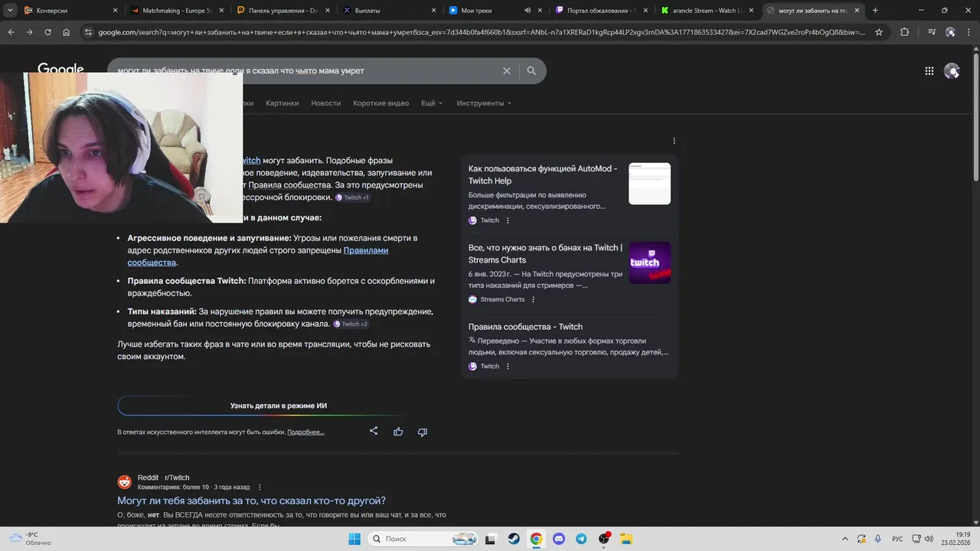The image size is (980, 551).
Task: Clear the search query with the X icon
Action: (506, 70)
